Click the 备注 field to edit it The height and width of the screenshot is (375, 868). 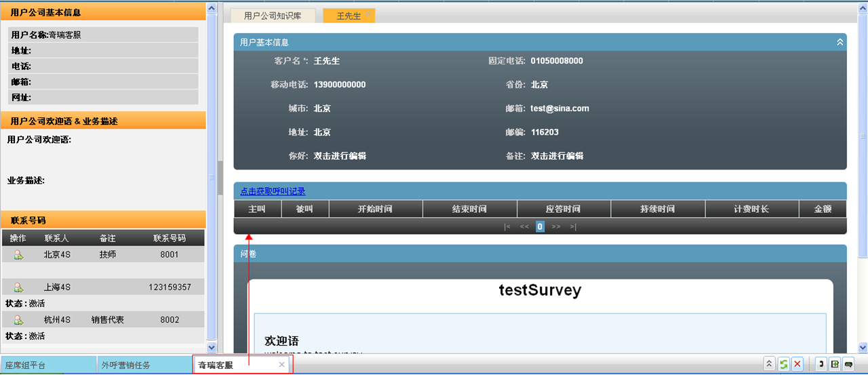coord(557,156)
